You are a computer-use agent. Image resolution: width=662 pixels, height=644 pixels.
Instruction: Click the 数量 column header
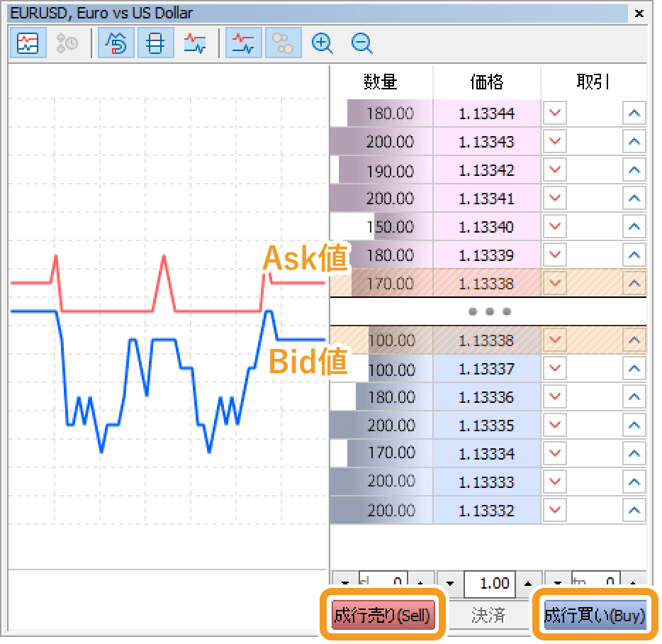381,81
